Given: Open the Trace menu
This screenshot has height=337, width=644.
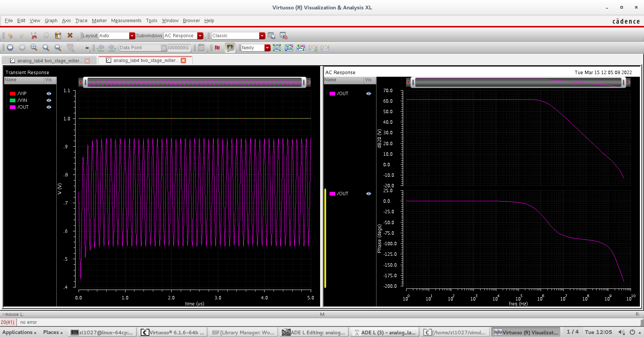Looking at the screenshot, I should tap(81, 21).
